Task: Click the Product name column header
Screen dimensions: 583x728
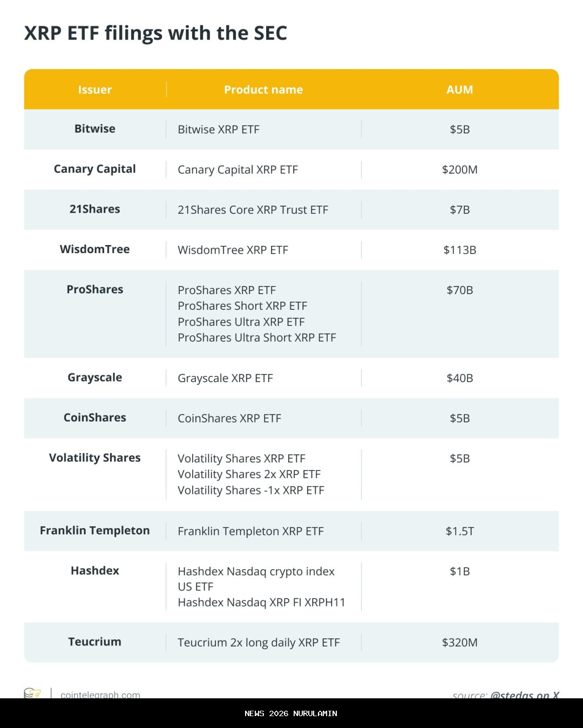Action: coord(263,90)
